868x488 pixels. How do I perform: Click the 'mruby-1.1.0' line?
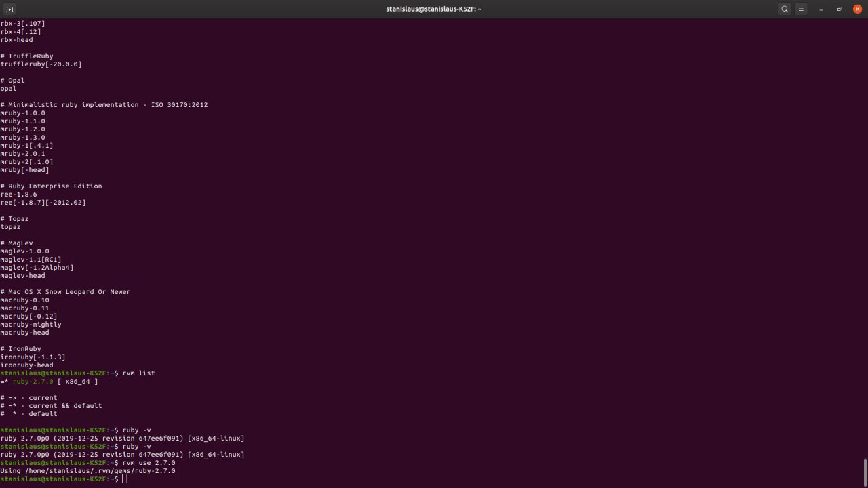pos(23,121)
